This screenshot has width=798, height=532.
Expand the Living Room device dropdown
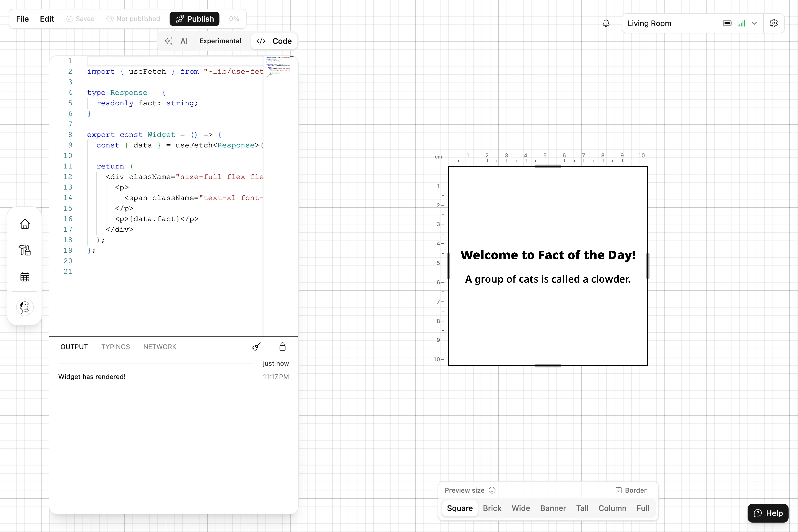point(754,23)
